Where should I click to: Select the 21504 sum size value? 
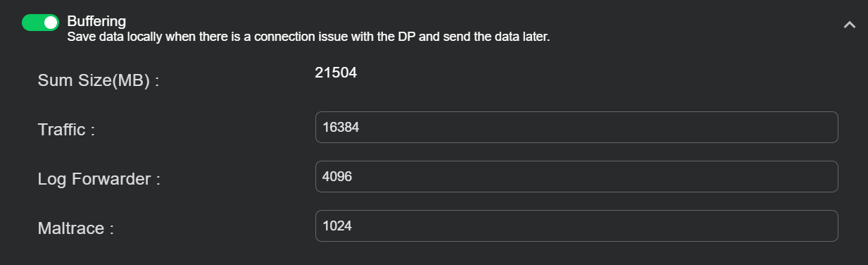[336, 73]
